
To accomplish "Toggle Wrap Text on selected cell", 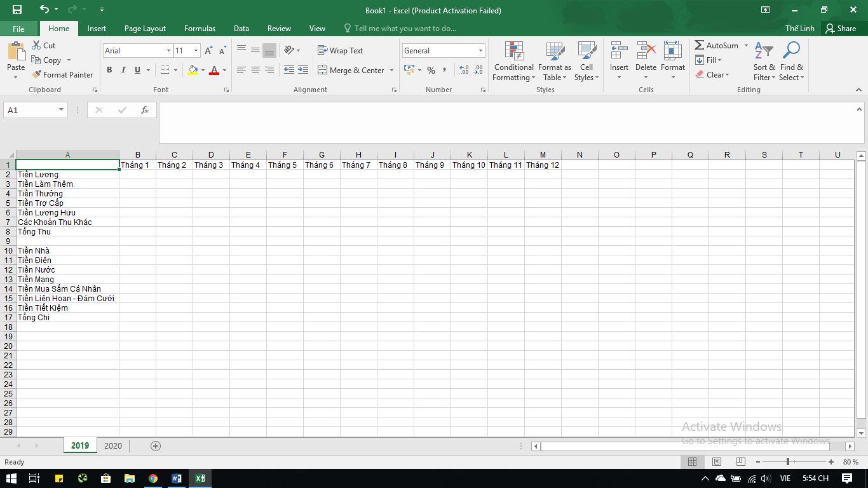I will point(340,50).
